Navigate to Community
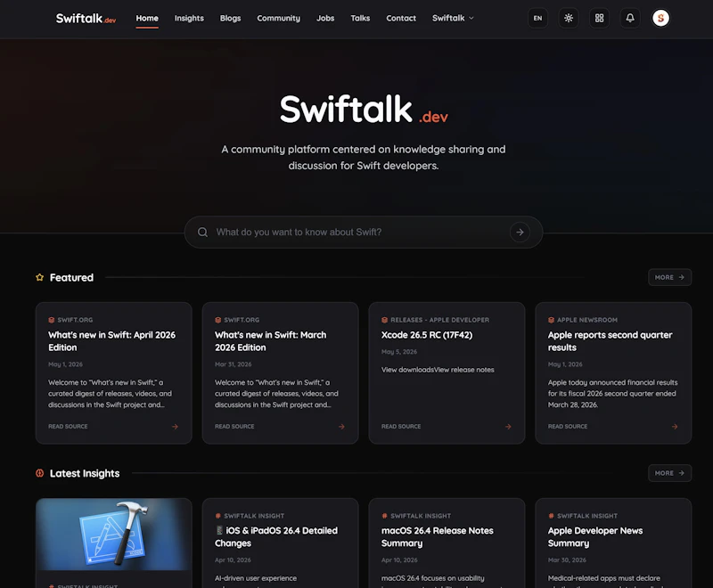The height and width of the screenshot is (588, 713). click(278, 18)
